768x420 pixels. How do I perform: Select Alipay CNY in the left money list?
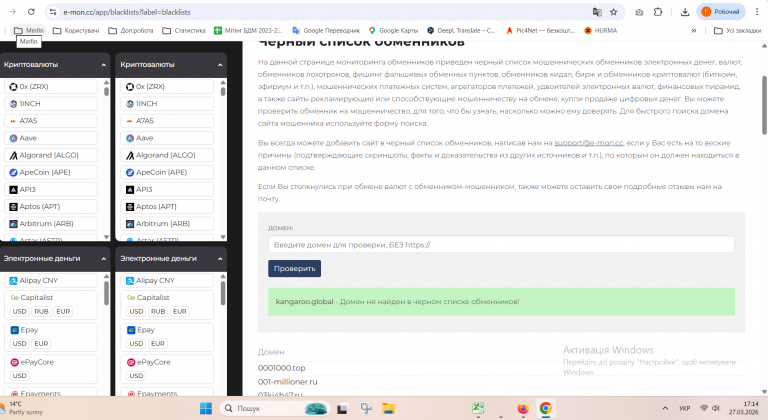tap(51, 280)
